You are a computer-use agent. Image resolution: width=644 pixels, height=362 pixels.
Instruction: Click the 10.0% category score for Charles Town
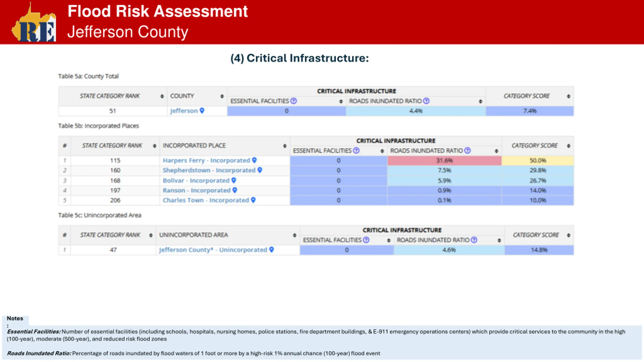pyautogui.click(x=538, y=200)
